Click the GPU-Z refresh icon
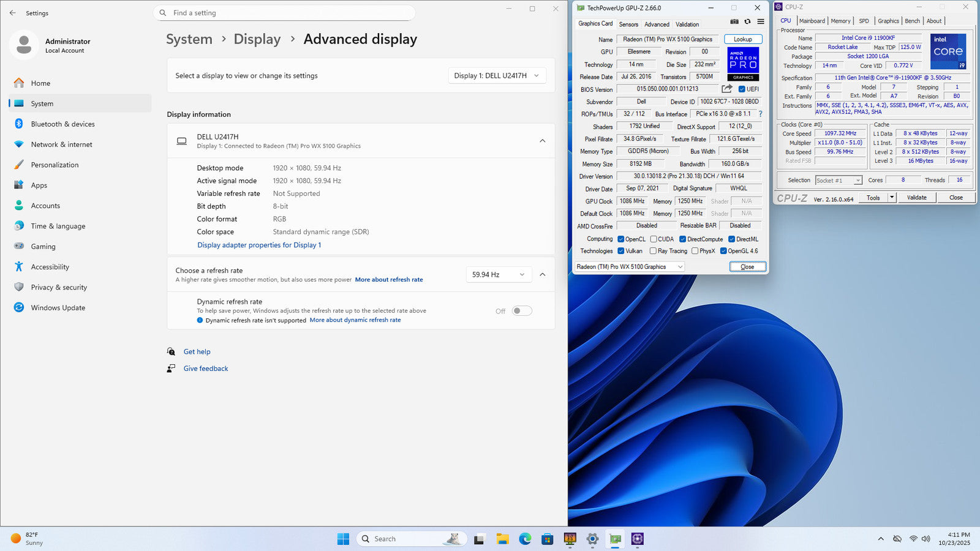 coord(747,21)
